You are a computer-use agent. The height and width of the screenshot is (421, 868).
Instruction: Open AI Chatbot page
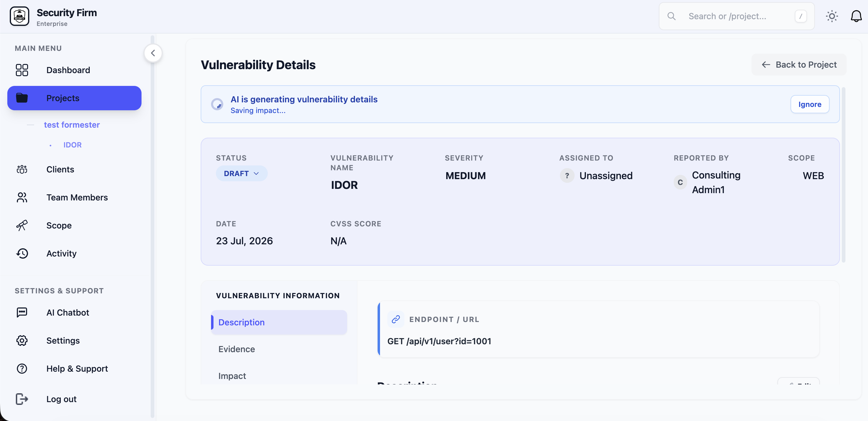(67, 312)
